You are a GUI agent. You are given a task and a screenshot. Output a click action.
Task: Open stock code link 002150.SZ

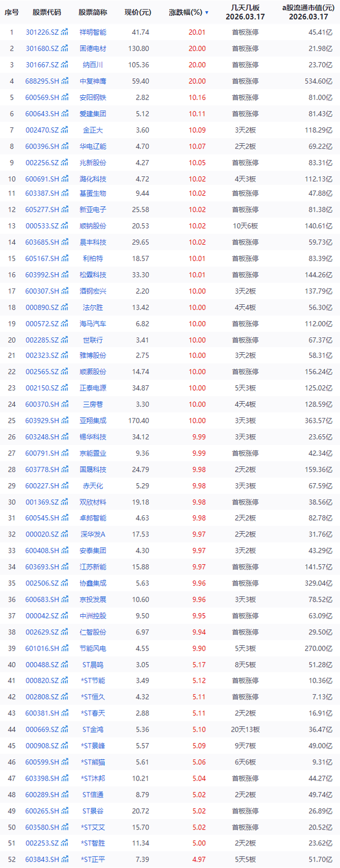tap(42, 388)
